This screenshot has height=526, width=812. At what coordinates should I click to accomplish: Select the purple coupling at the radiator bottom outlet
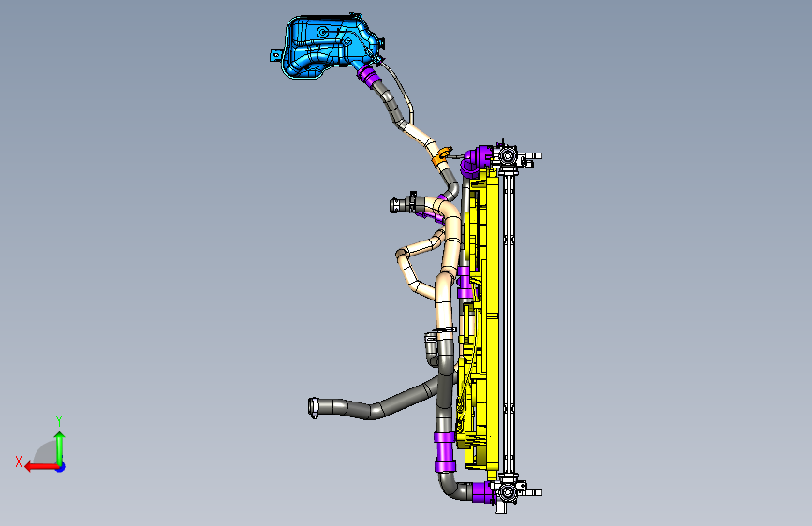(483, 492)
